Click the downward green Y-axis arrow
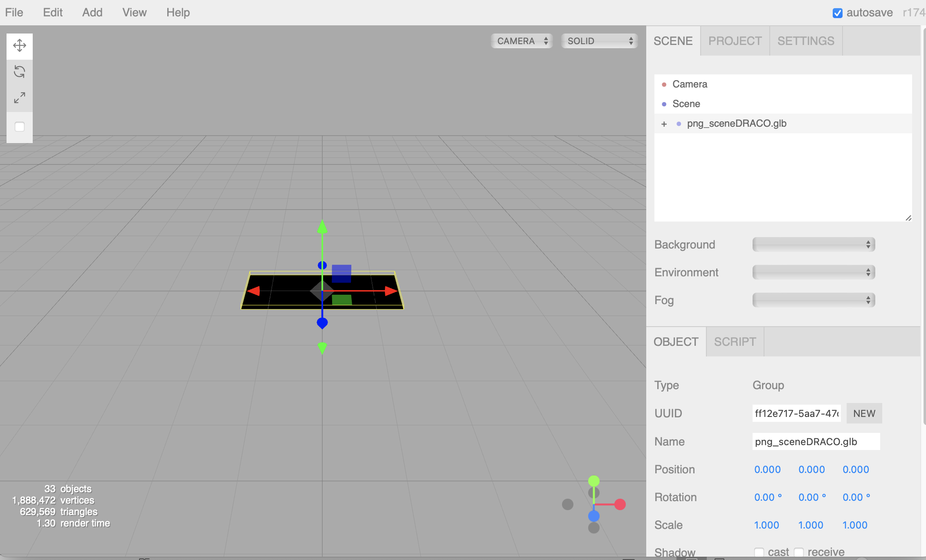926x560 pixels. tap(322, 348)
